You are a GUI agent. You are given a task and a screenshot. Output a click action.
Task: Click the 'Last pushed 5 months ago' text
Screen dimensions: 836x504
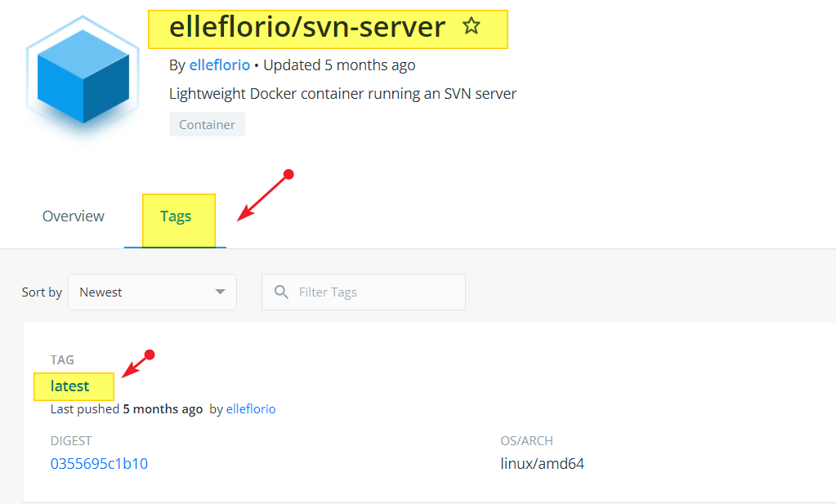coord(127,409)
